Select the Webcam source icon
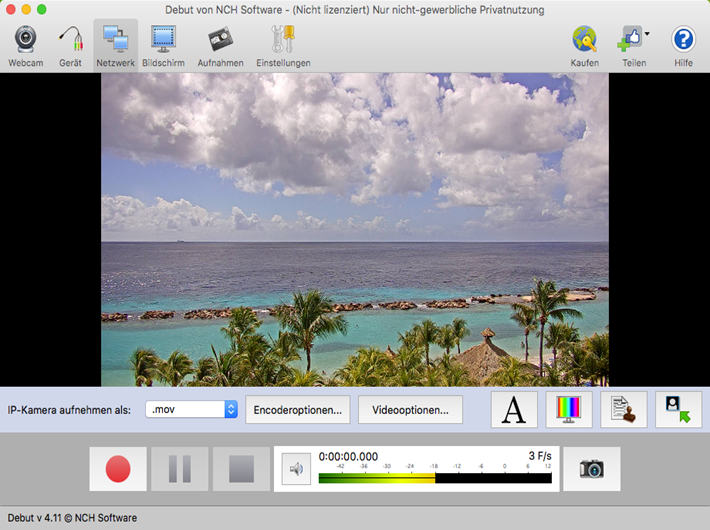The image size is (710, 530). [x=25, y=46]
